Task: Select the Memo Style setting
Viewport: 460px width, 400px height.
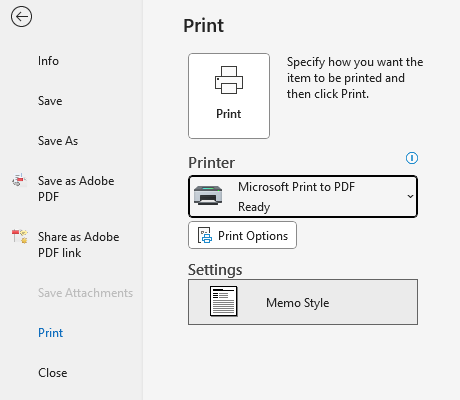Action: [303, 302]
